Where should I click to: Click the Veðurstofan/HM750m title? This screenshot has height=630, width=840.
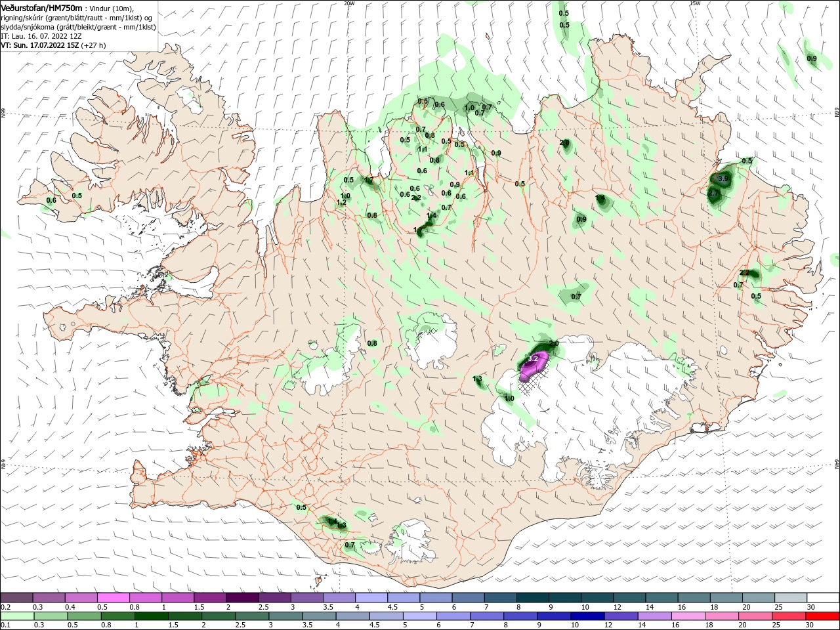click(x=42, y=7)
